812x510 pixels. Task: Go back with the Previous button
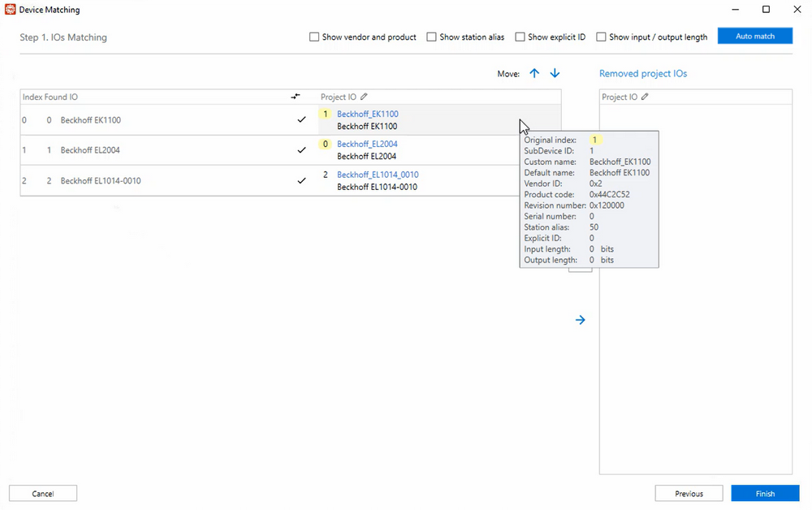coord(689,494)
